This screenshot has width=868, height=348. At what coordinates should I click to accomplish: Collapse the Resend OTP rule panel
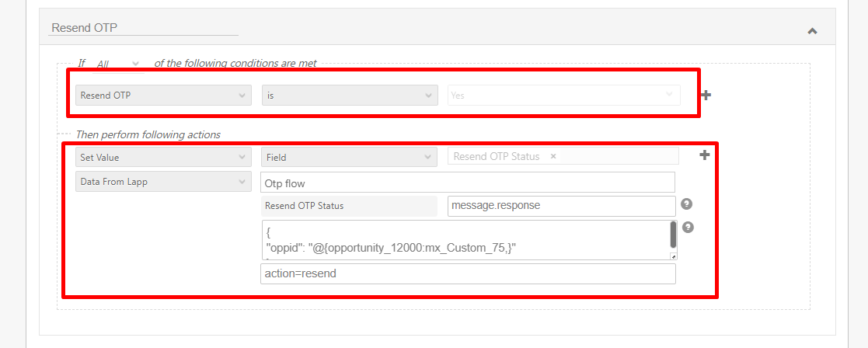tap(812, 31)
